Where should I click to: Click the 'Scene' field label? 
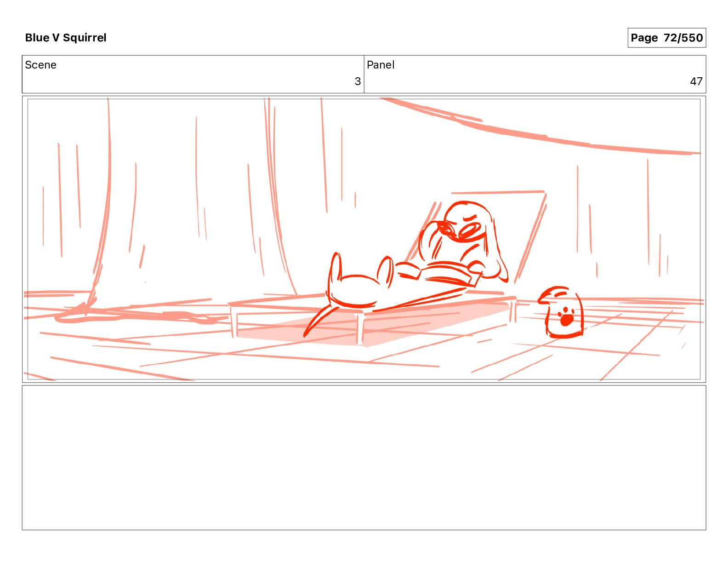pyautogui.click(x=41, y=65)
